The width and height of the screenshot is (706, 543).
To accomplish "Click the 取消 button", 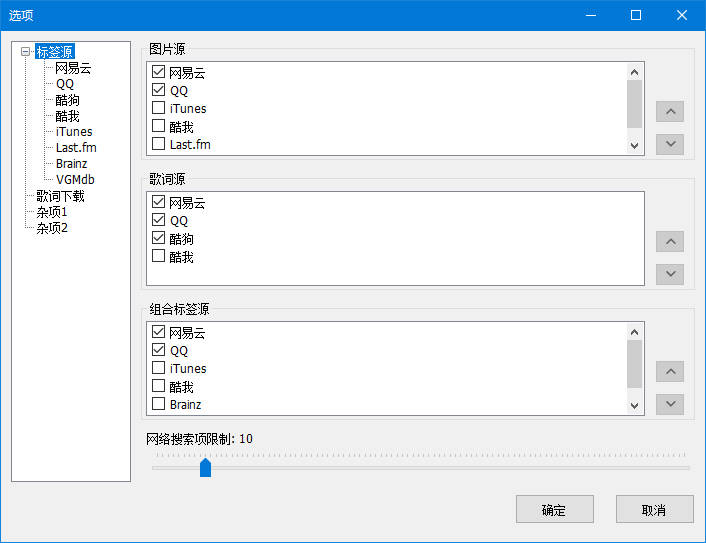I will coord(654,509).
